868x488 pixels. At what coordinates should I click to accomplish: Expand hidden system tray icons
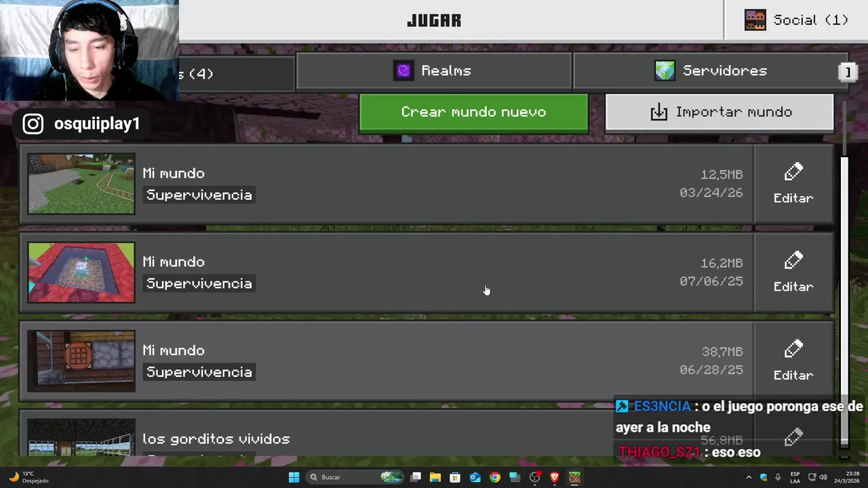749,477
